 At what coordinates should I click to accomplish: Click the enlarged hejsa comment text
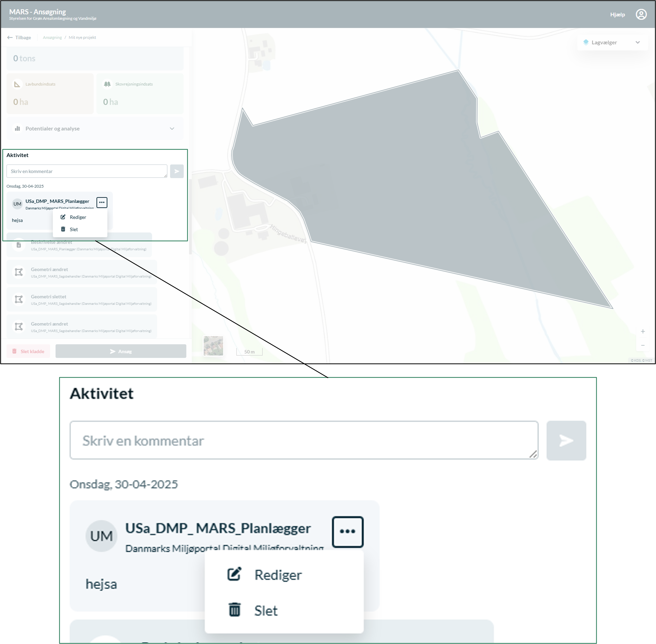101,584
